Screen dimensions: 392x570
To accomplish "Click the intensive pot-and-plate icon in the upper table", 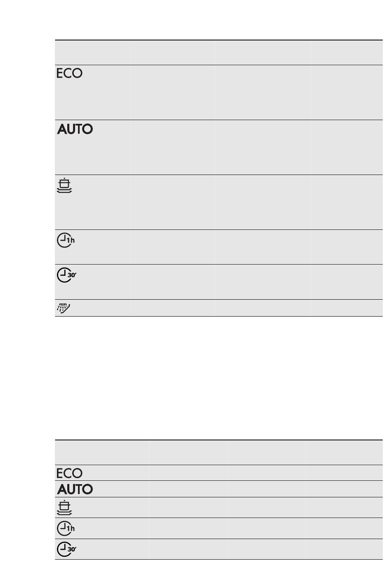I will pyautogui.click(x=64, y=186).
